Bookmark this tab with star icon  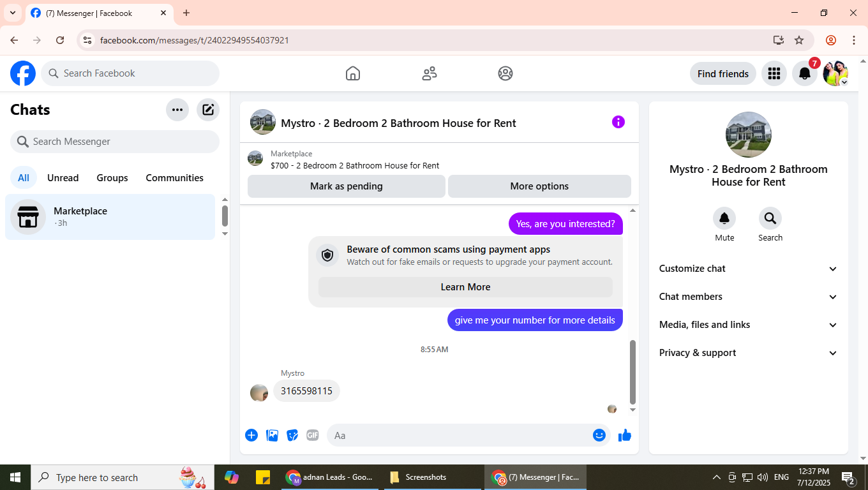[x=799, y=40]
